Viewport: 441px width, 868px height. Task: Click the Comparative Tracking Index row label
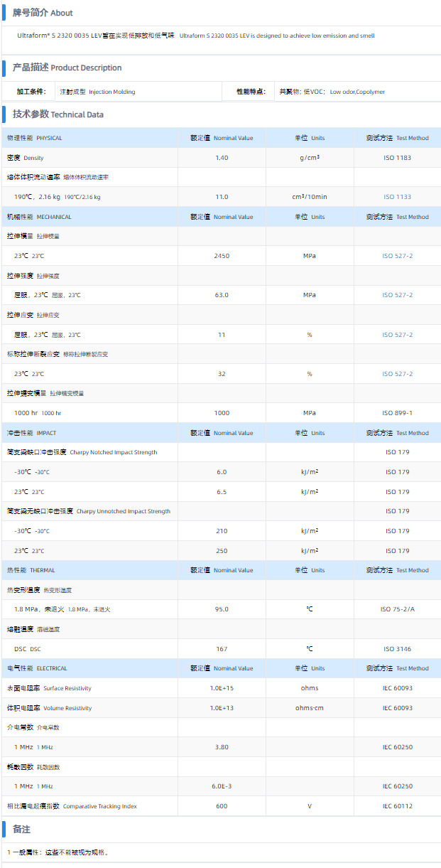click(x=72, y=806)
